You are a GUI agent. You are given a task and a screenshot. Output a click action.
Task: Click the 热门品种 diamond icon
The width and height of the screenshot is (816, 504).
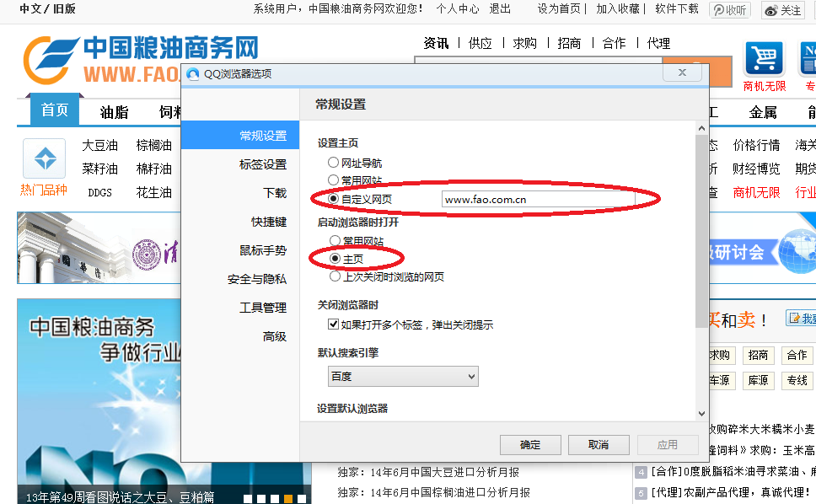[45, 158]
